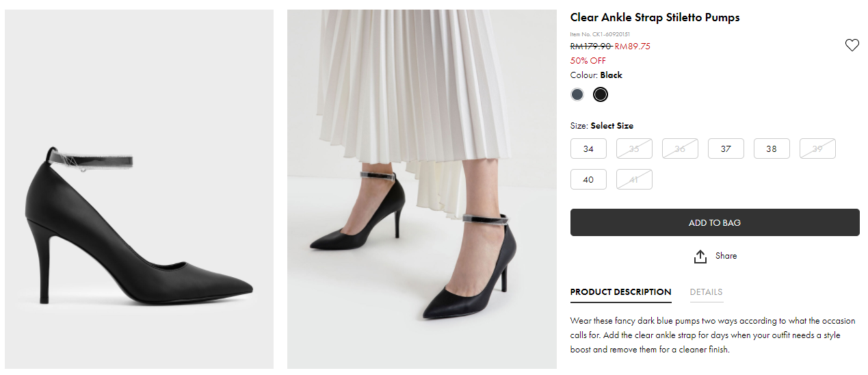This screenshot has width=868, height=375.
Task: Click the share upload icon
Action: pos(700,257)
